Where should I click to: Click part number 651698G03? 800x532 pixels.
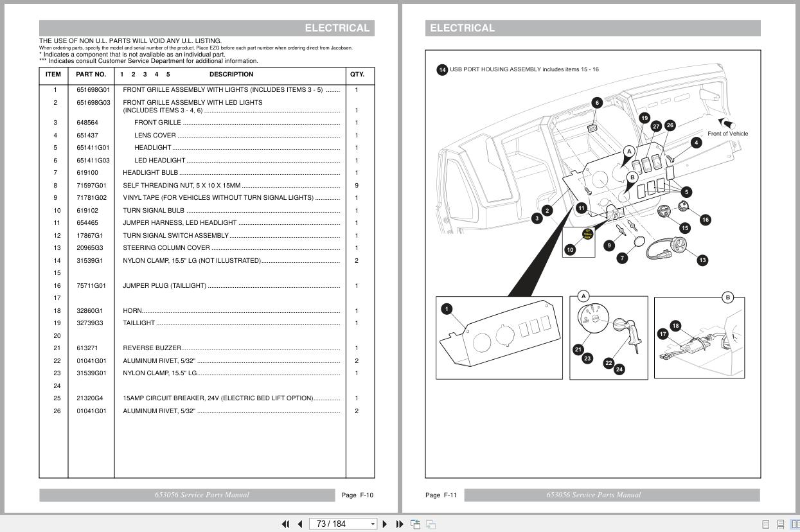(x=93, y=103)
